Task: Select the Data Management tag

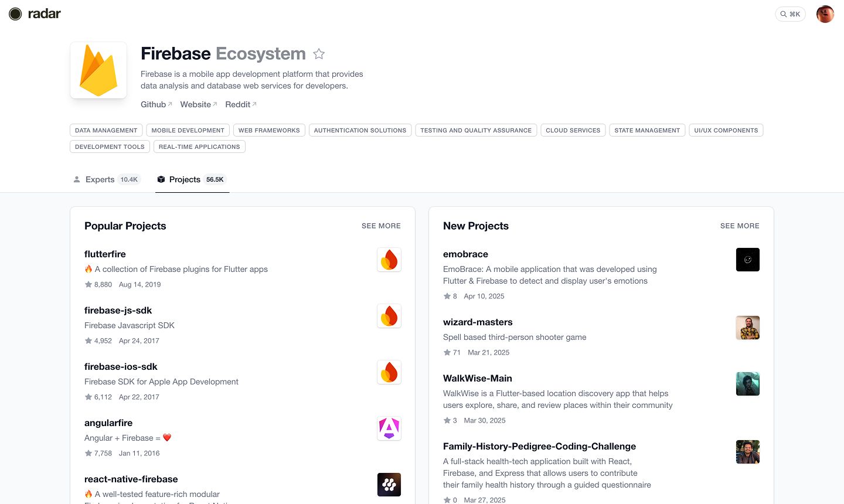Action: click(x=106, y=130)
